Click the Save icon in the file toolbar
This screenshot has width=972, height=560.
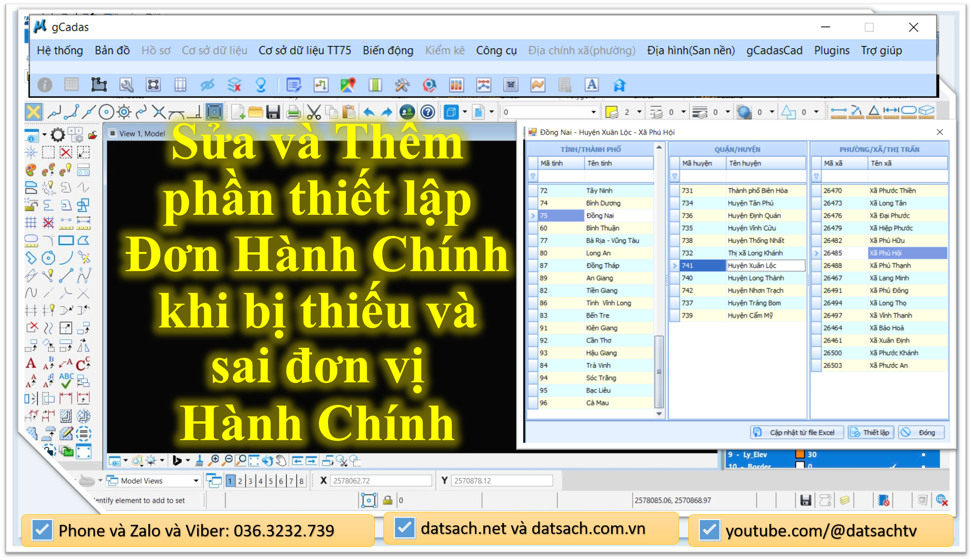click(x=274, y=111)
